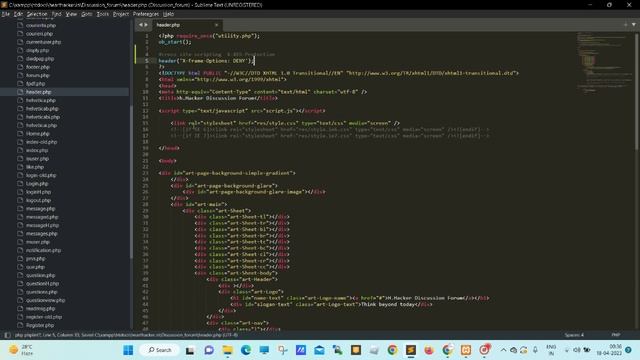Open the Help menu

click(169, 14)
